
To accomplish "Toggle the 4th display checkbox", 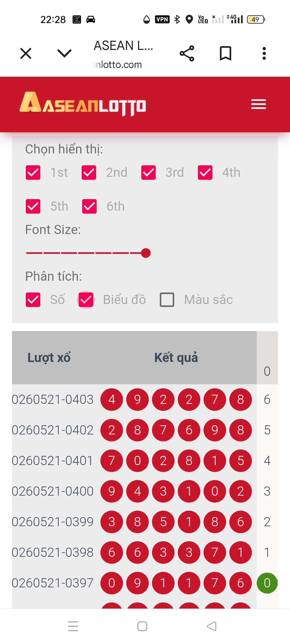I will [x=205, y=173].
